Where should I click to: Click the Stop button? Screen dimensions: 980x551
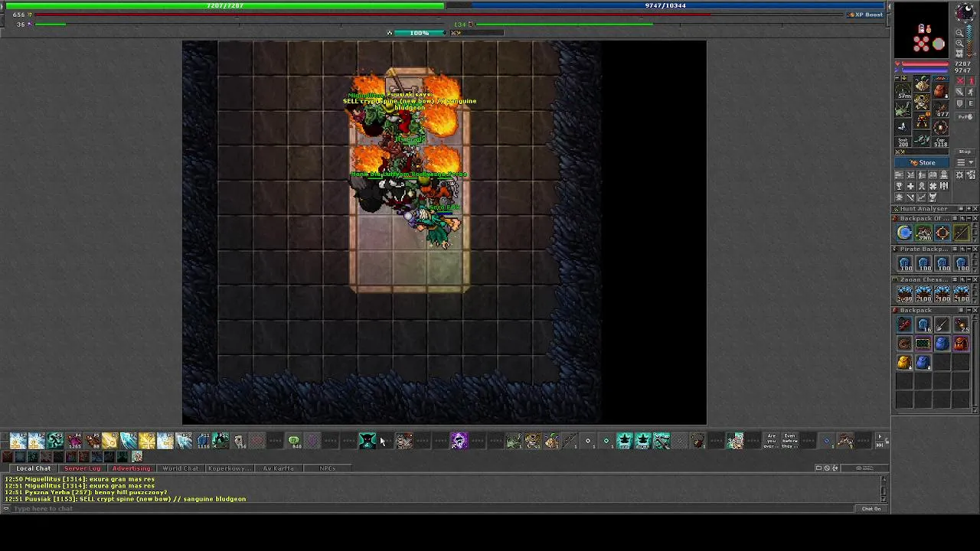pyautogui.click(x=965, y=152)
